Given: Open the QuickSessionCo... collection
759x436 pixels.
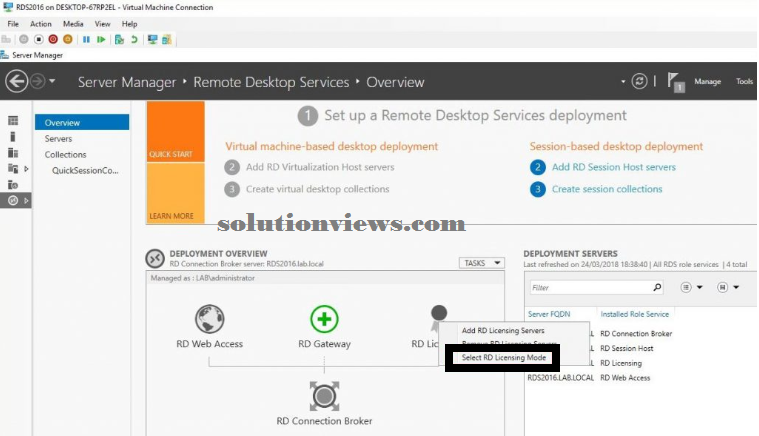Looking at the screenshot, I should point(85,170).
